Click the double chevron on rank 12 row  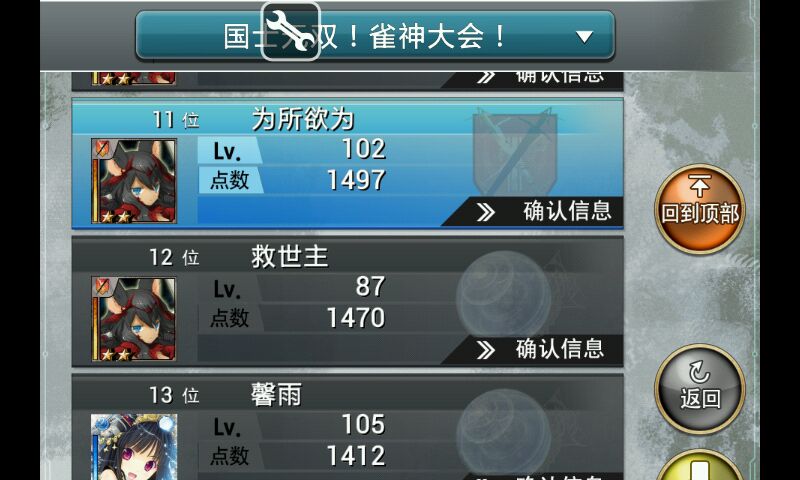[486, 350]
